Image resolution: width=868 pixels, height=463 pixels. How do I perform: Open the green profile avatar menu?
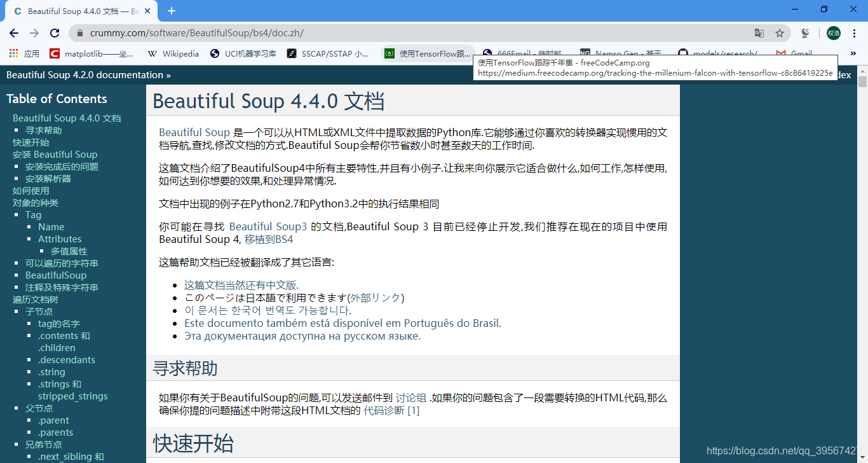pyautogui.click(x=833, y=33)
